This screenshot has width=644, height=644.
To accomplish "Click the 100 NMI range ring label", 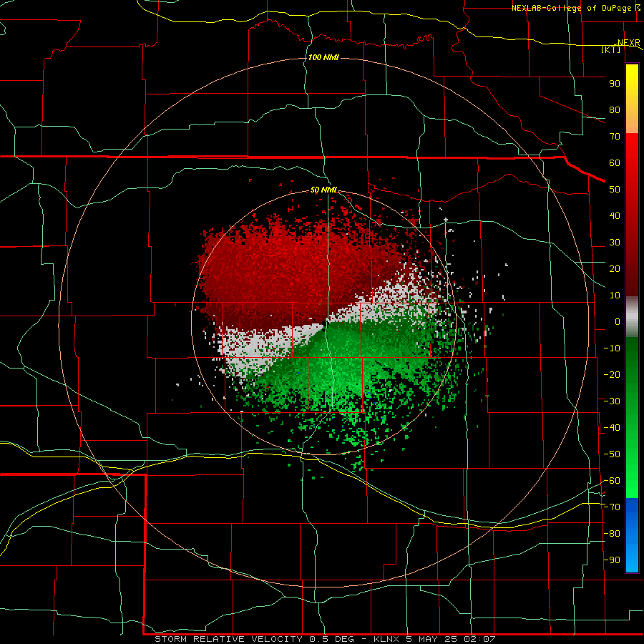I will [x=323, y=57].
